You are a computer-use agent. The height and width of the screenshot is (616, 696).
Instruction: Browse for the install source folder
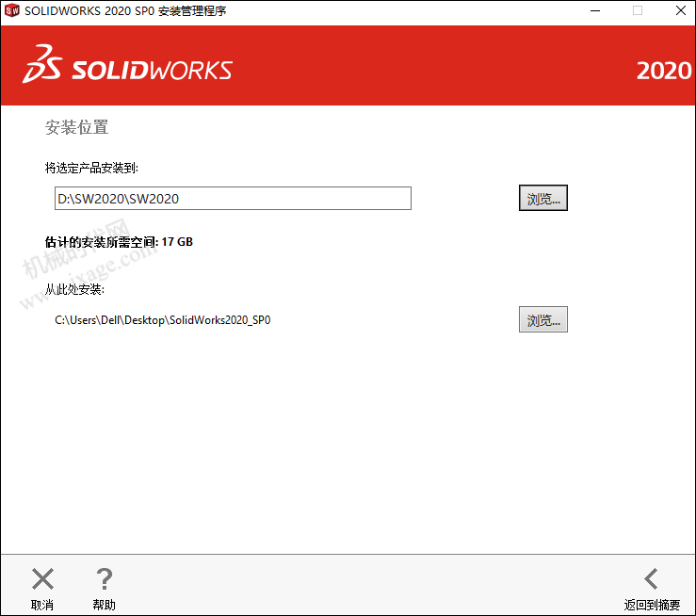(542, 319)
